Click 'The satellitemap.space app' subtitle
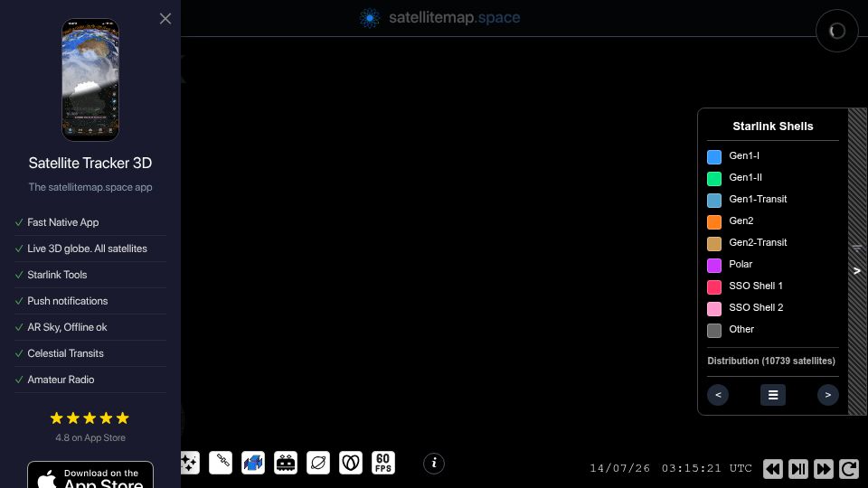Viewport: 868px width, 488px height. [90, 187]
